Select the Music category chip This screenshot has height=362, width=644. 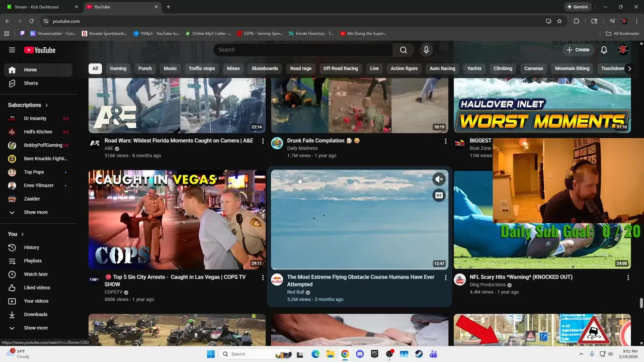[x=170, y=68]
